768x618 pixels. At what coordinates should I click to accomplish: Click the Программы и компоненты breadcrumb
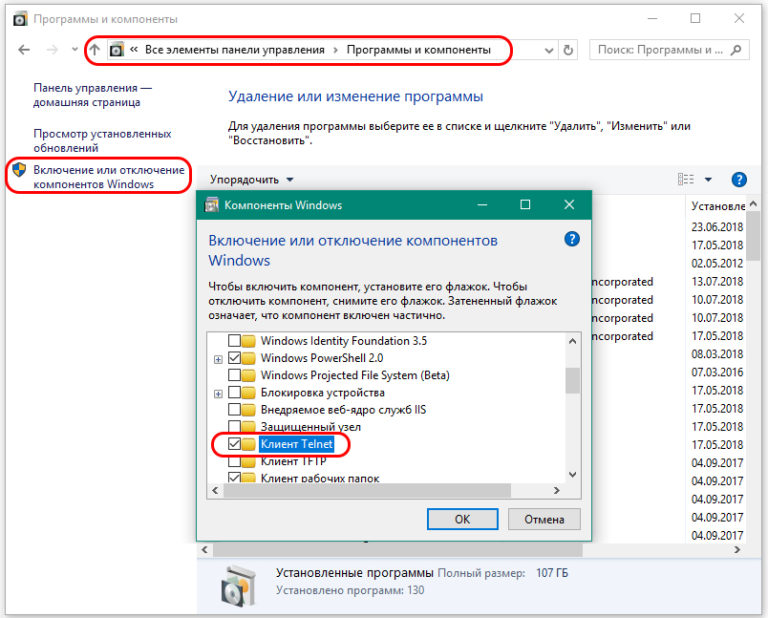(418, 50)
